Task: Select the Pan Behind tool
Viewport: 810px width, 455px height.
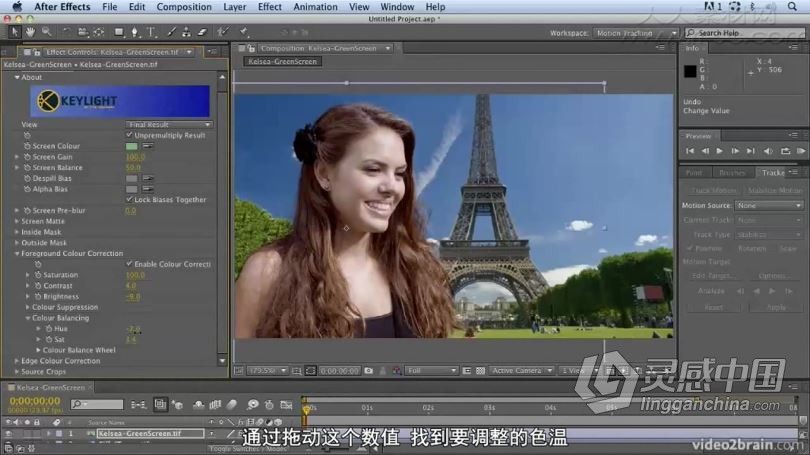Action: (x=99, y=32)
